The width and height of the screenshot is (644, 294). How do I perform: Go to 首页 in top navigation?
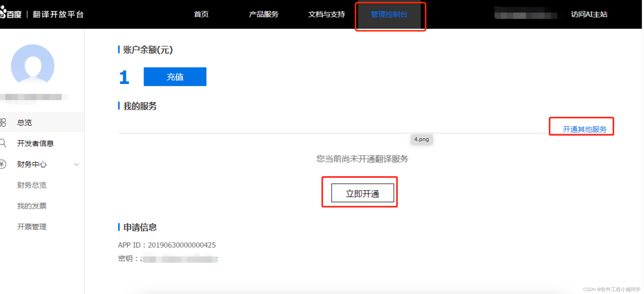click(201, 15)
